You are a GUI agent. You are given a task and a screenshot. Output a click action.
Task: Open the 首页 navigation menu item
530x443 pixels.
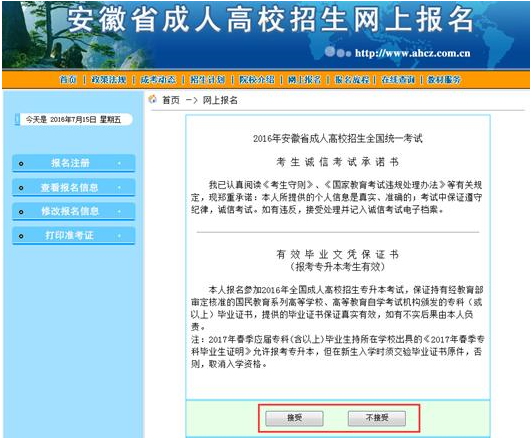coord(68,80)
